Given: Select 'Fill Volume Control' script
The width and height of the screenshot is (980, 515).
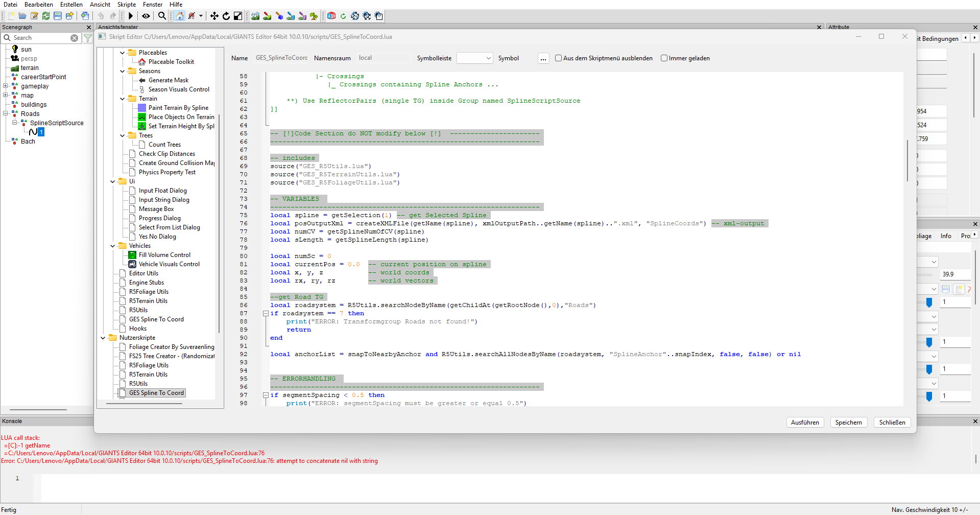Looking at the screenshot, I should [x=164, y=255].
